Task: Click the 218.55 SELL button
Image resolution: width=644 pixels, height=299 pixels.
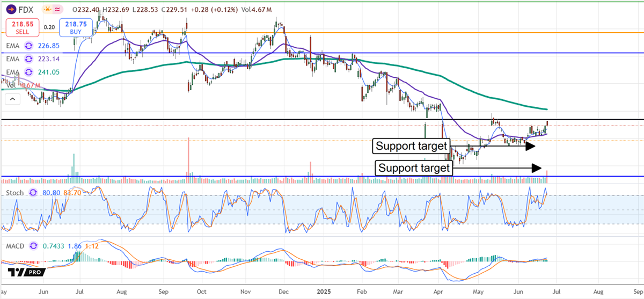Action: tap(22, 27)
